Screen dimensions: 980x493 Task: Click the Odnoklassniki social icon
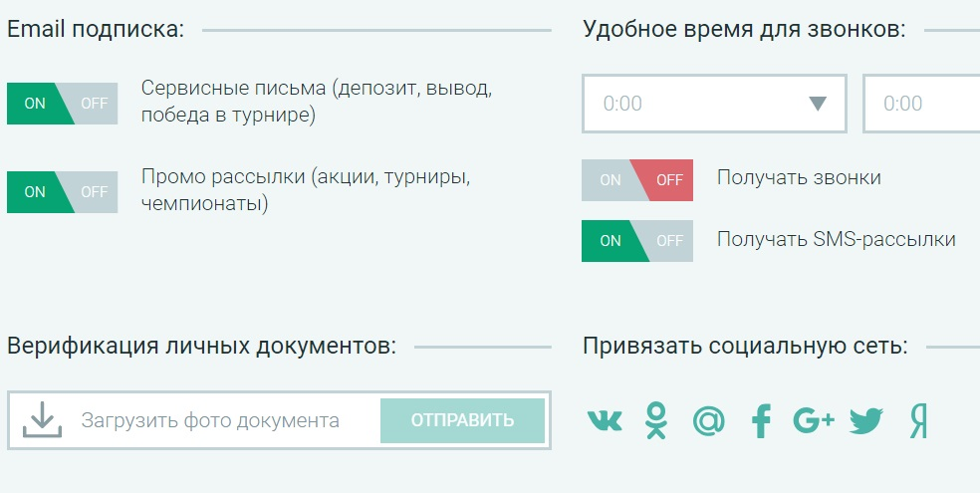pos(656,421)
